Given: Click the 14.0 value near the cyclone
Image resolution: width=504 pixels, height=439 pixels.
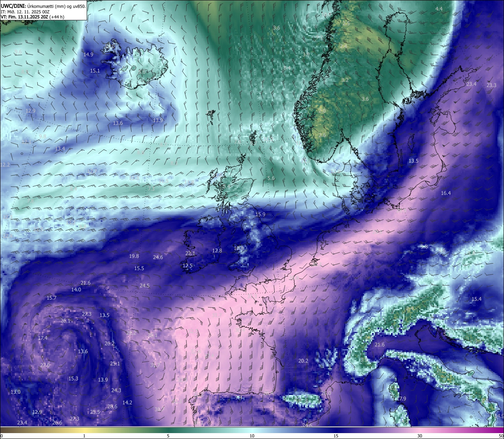Looking at the screenshot, I should tap(76, 290).
